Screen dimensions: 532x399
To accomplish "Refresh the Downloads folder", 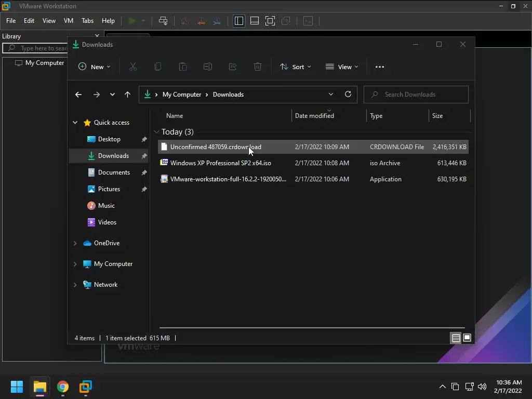I will (348, 95).
